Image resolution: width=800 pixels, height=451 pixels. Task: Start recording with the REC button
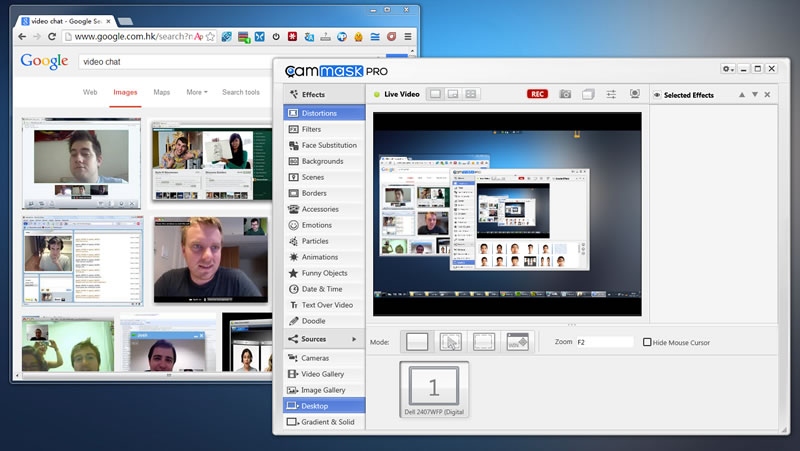pyautogui.click(x=537, y=94)
